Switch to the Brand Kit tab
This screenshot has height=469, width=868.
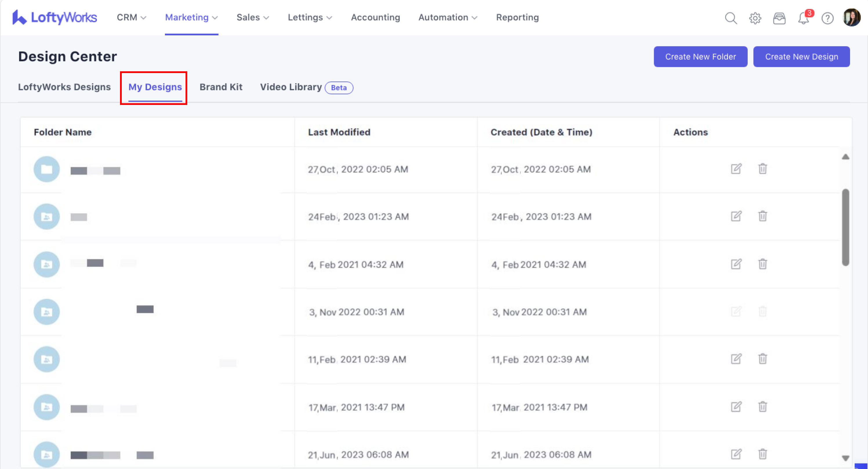click(221, 87)
